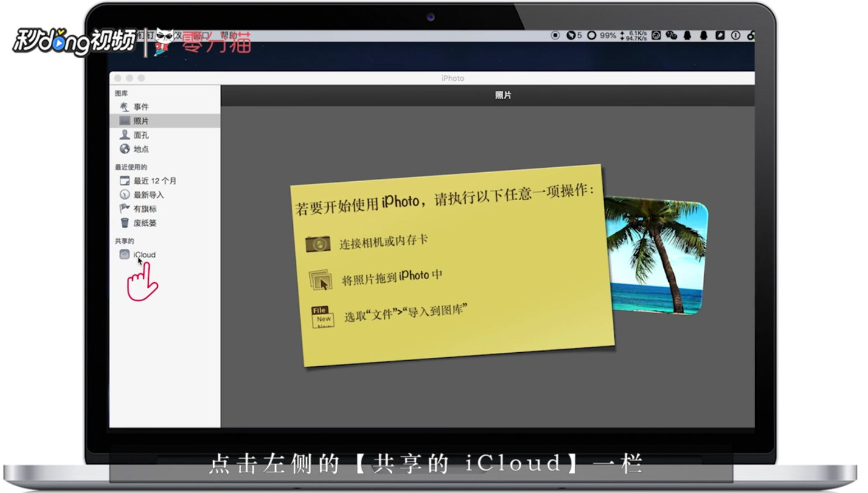Click the text 连接相机或内存卡
868x493 pixels.
tap(383, 242)
